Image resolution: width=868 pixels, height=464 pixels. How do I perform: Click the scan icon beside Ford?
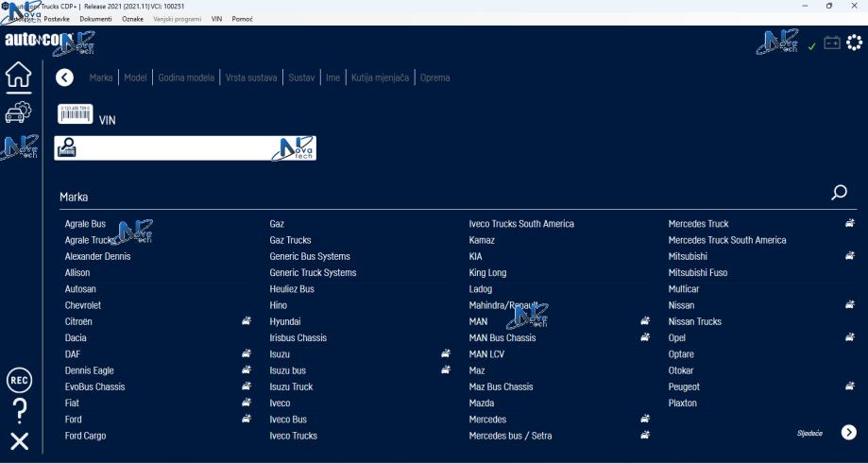click(247, 419)
